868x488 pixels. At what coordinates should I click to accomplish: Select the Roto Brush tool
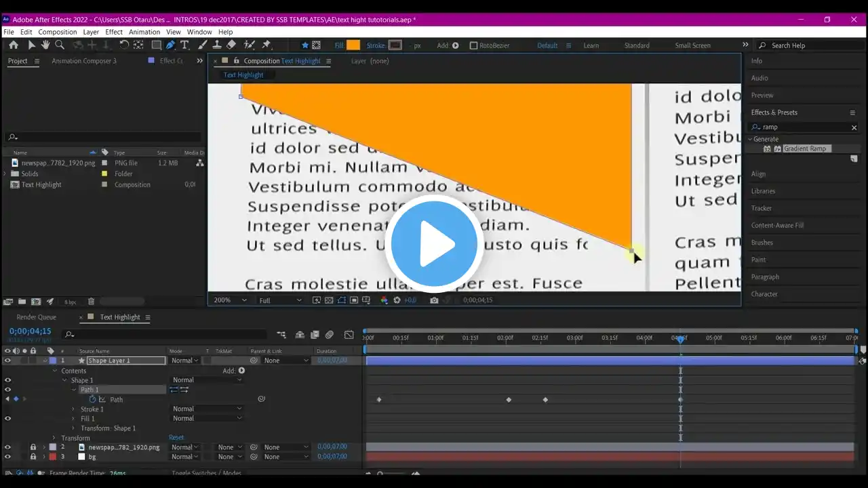(250, 45)
